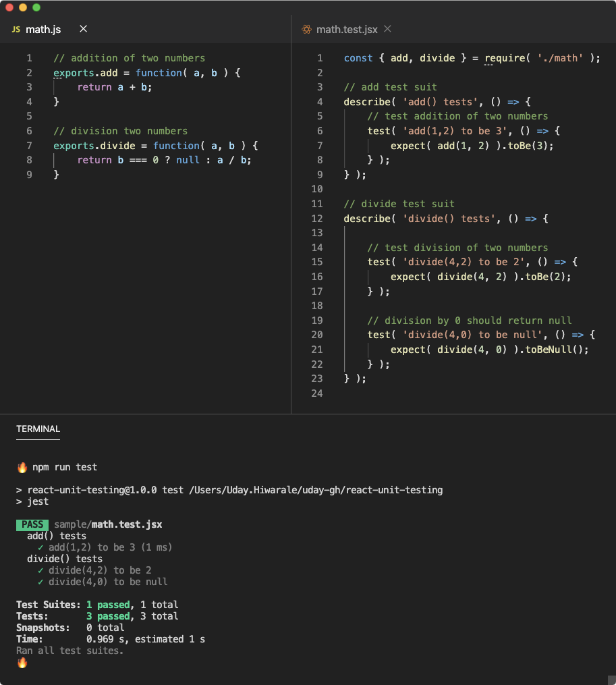Viewport: 616px width, 685px height.
Task: Click the JS language icon on math.js tab
Action: point(16,29)
